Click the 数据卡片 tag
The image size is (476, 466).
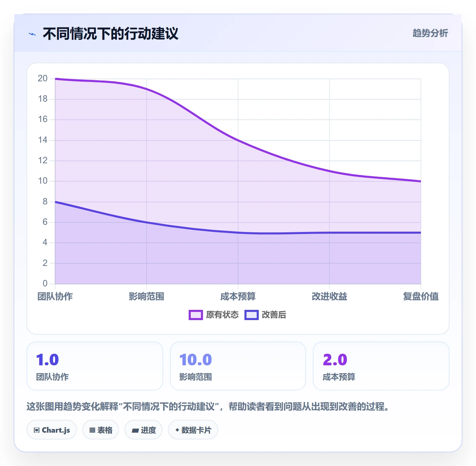point(193,430)
